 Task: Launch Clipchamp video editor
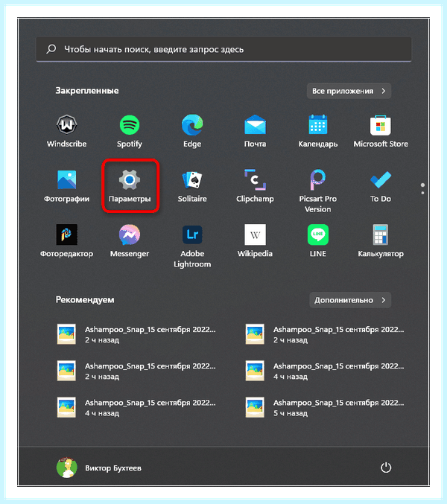pyautogui.click(x=255, y=186)
